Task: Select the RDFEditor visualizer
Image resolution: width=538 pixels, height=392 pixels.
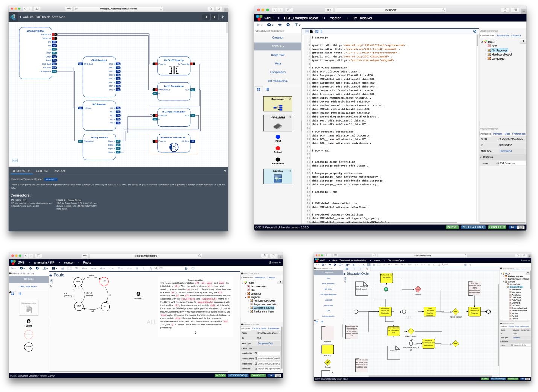Action: tap(278, 46)
